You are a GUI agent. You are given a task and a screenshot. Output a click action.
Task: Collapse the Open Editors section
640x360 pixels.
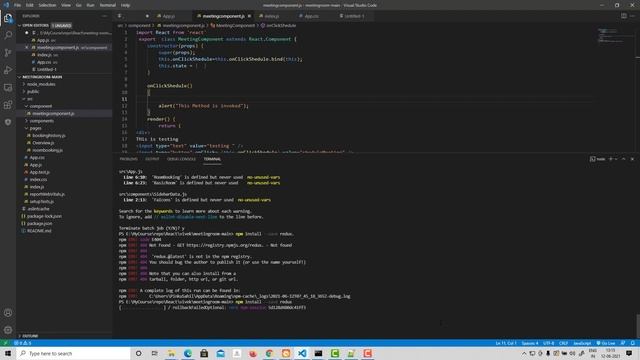point(35,25)
